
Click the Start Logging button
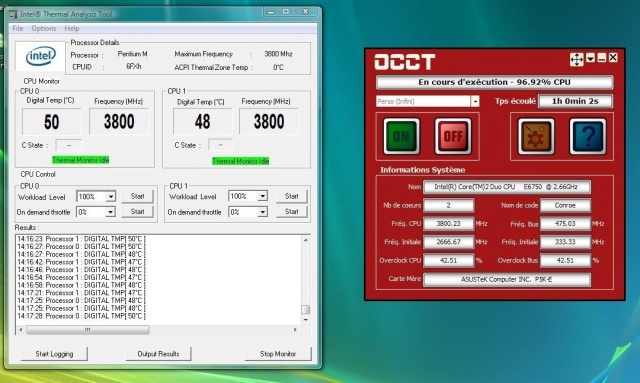(x=54, y=354)
